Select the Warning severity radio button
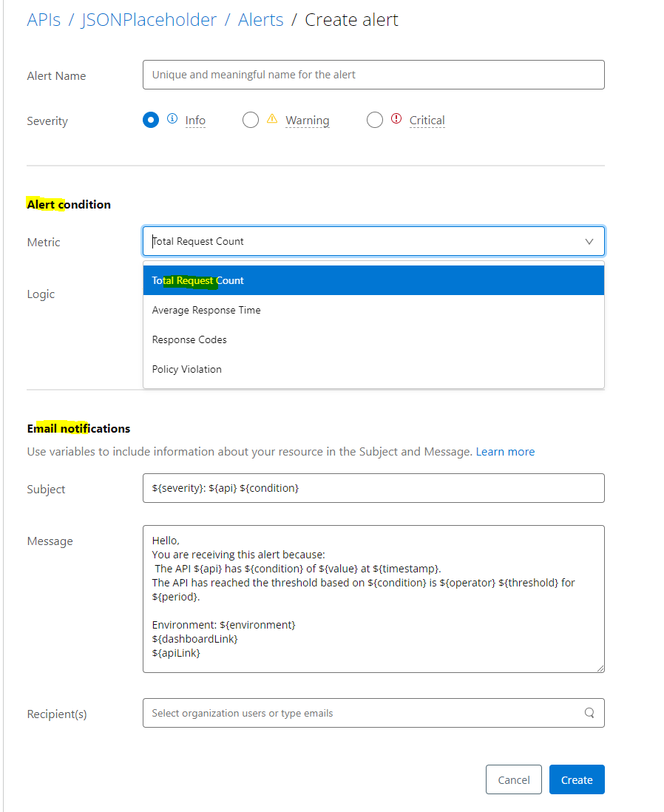Viewport: 664px width, 812px height. click(x=251, y=120)
